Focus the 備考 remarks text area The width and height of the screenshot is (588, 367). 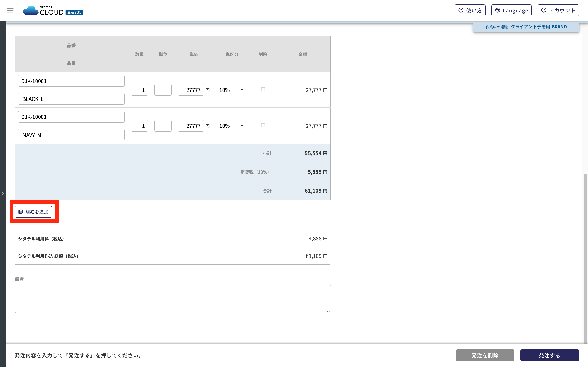[x=173, y=298]
